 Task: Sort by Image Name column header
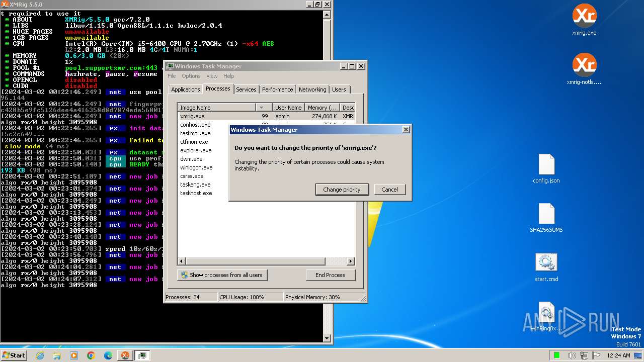tap(216, 108)
